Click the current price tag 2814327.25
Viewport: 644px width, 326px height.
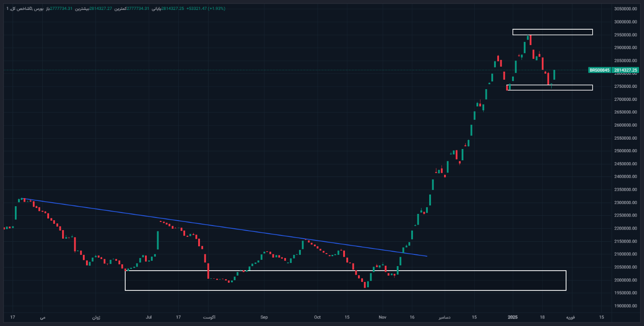(x=626, y=70)
